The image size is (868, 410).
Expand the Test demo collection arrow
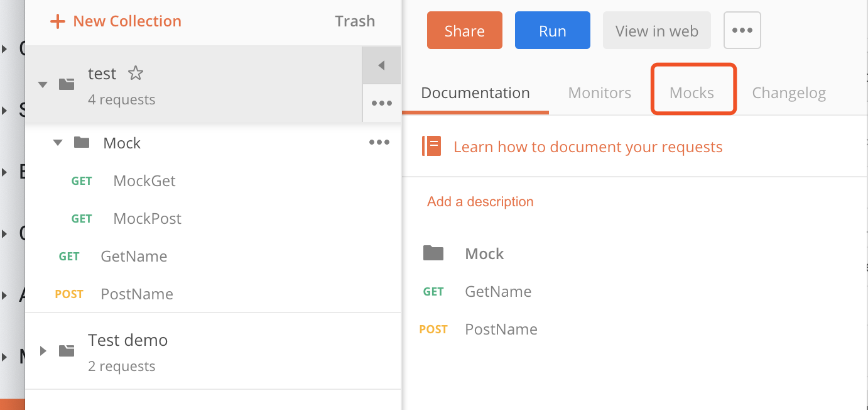[x=43, y=351]
